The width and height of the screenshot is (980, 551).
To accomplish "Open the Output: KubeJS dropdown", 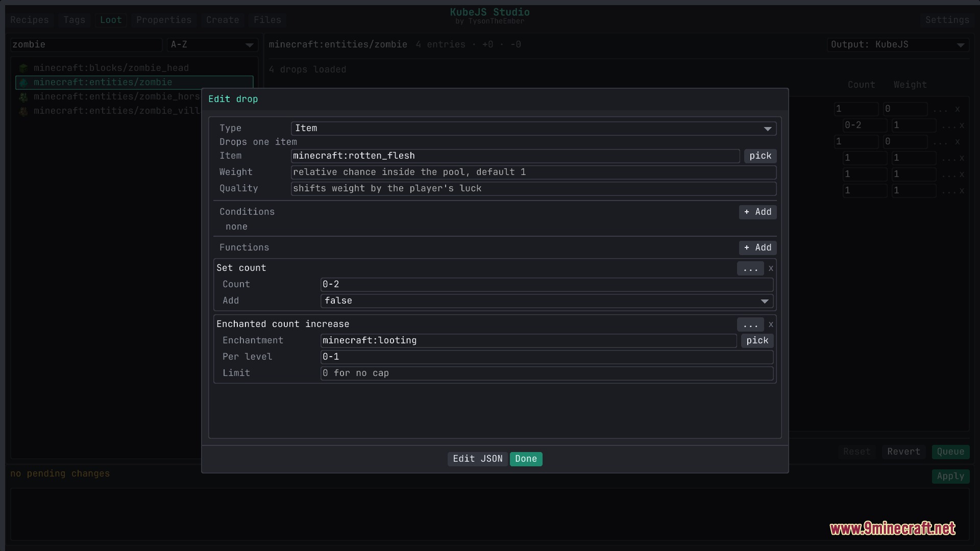I will click(x=898, y=45).
